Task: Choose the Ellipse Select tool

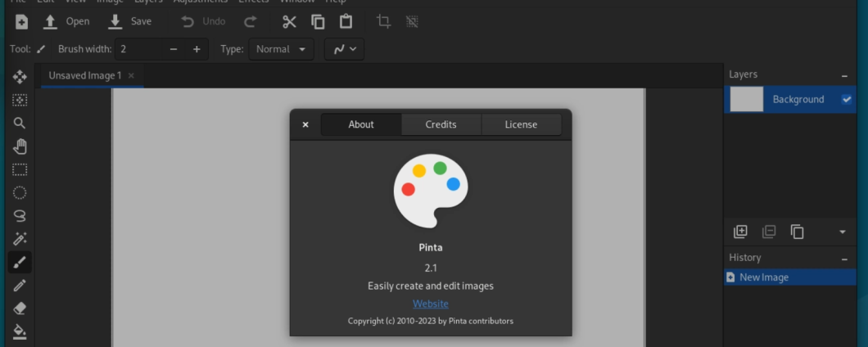Action: tap(20, 193)
